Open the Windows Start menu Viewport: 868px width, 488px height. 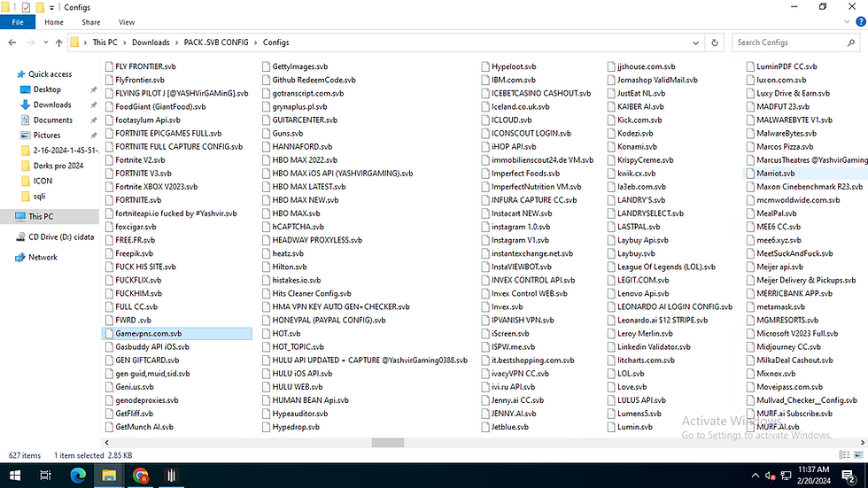(x=15, y=476)
